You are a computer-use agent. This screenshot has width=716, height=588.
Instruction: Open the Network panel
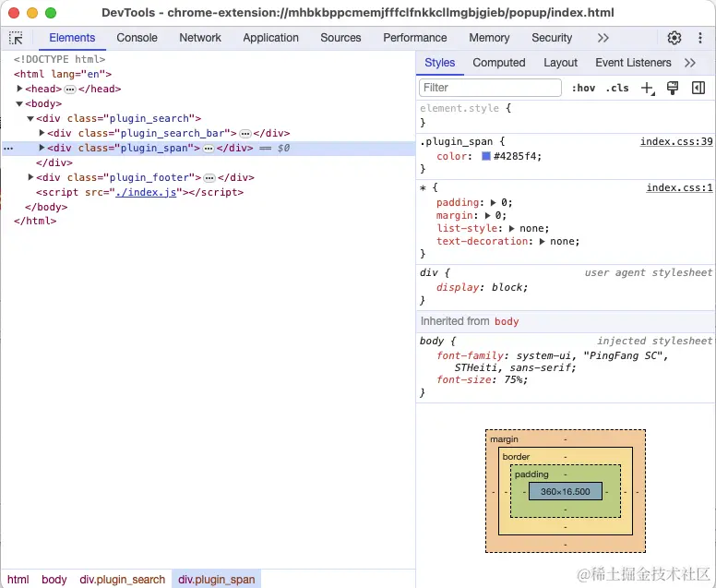200,38
